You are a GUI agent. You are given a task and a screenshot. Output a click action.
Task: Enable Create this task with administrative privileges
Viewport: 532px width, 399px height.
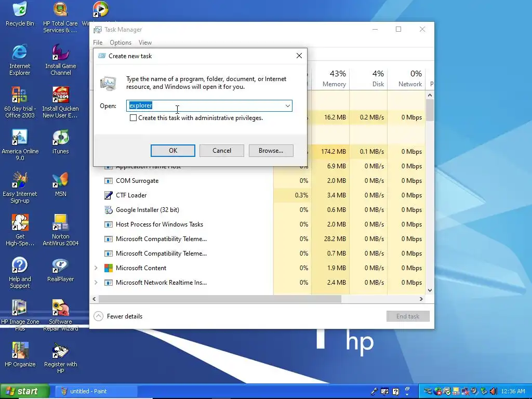[134, 118]
